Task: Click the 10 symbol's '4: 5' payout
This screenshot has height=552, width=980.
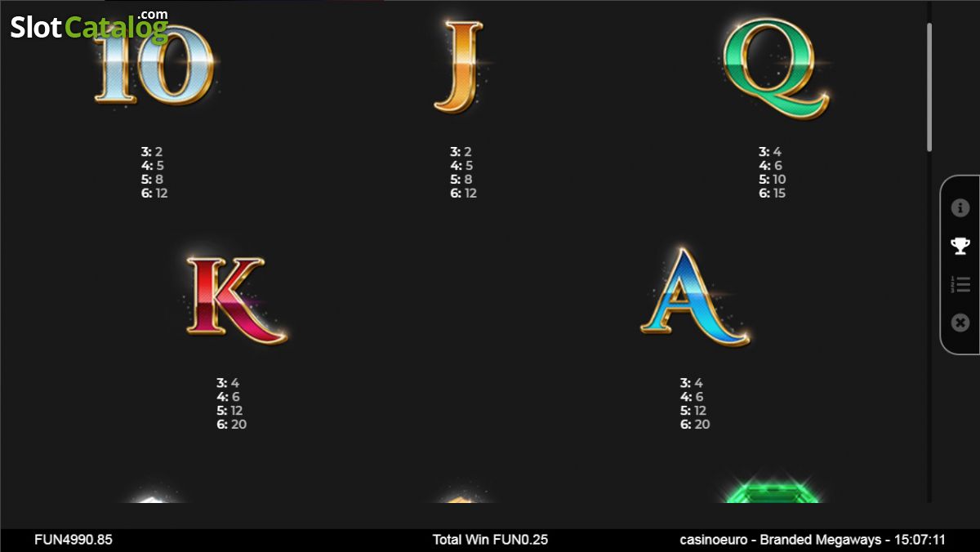Action: coord(153,166)
